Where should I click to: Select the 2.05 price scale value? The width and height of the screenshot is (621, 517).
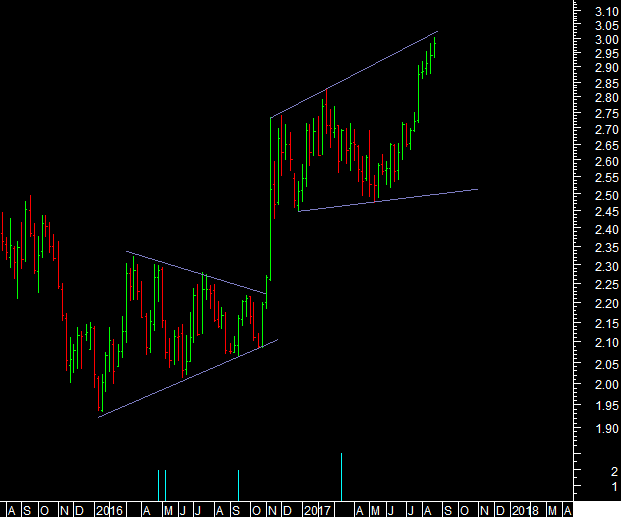607,364
